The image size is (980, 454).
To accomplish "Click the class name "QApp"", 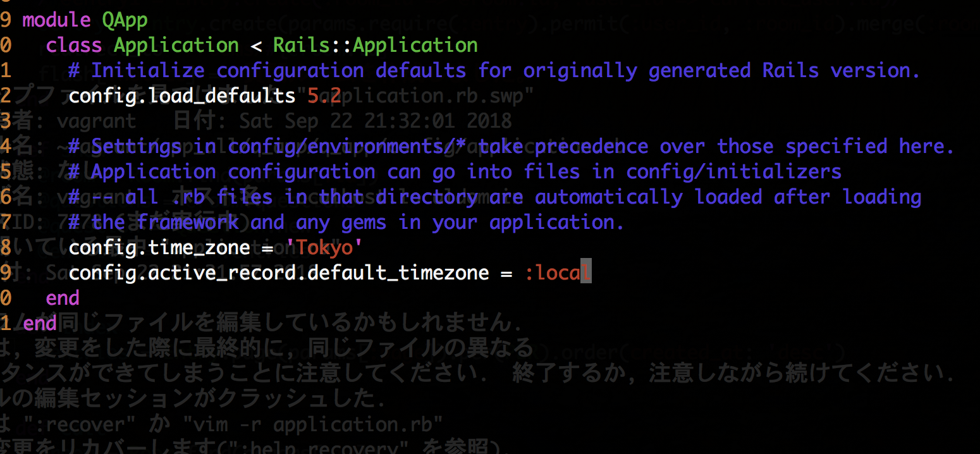I will [x=125, y=20].
